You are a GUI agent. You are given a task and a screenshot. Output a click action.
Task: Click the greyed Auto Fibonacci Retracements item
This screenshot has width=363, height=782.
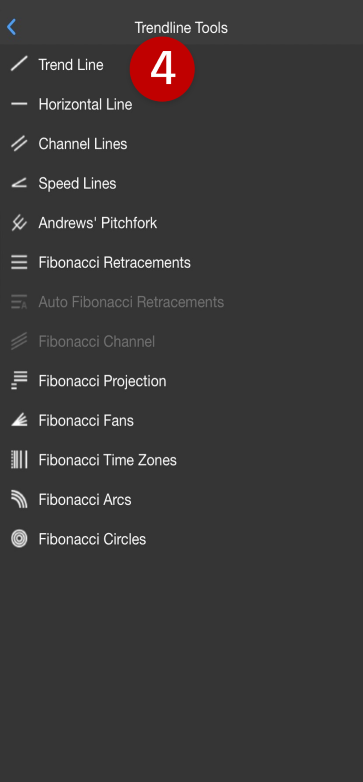(131, 302)
